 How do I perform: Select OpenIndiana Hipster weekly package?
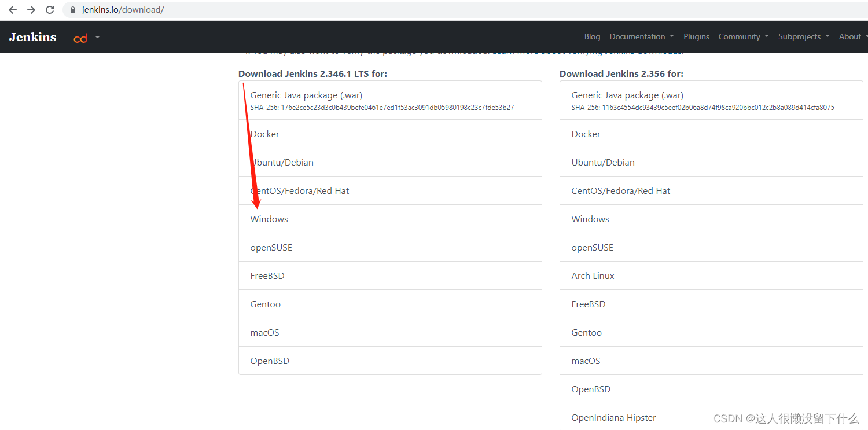(x=613, y=418)
